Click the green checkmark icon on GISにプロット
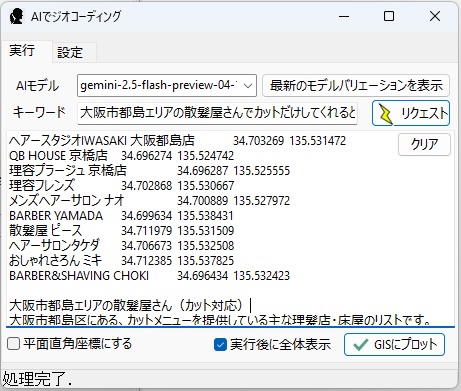The height and width of the screenshot is (391, 461). (x=360, y=345)
